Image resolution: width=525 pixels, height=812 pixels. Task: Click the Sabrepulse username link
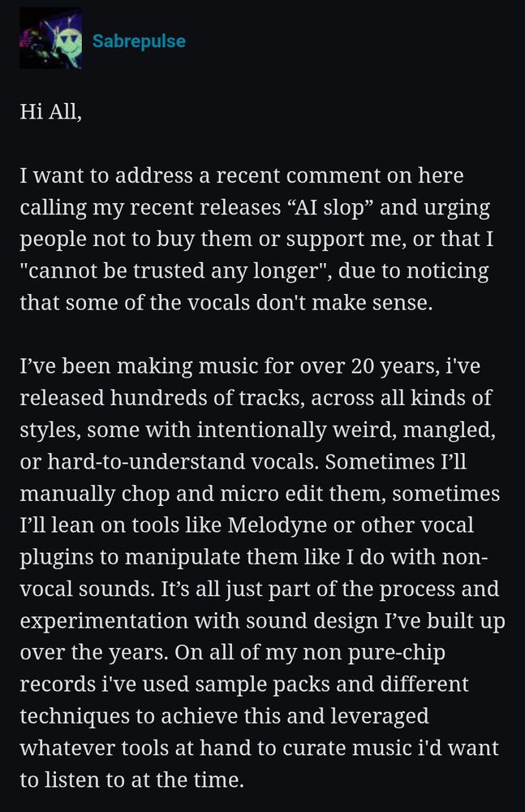coord(139,41)
